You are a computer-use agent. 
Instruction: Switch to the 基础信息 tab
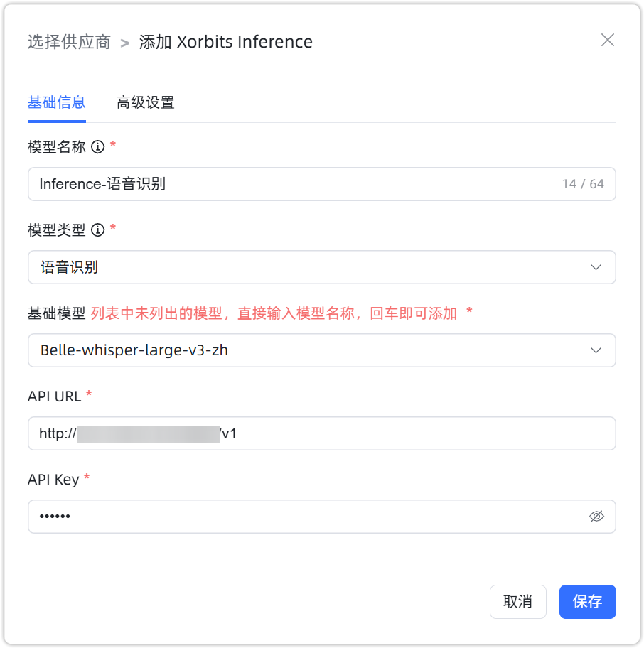pyautogui.click(x=57, y=102)
